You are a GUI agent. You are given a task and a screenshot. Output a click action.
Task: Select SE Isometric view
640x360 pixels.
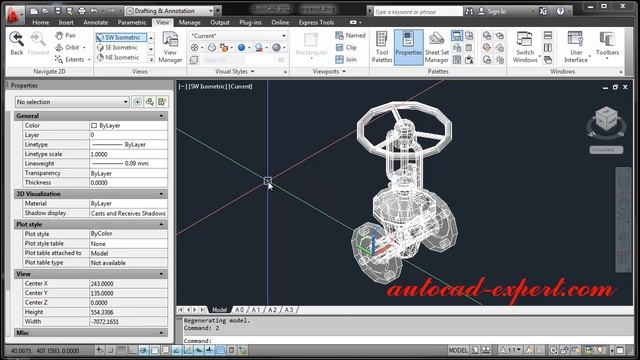pyautogui.click(x=121, y=47)
